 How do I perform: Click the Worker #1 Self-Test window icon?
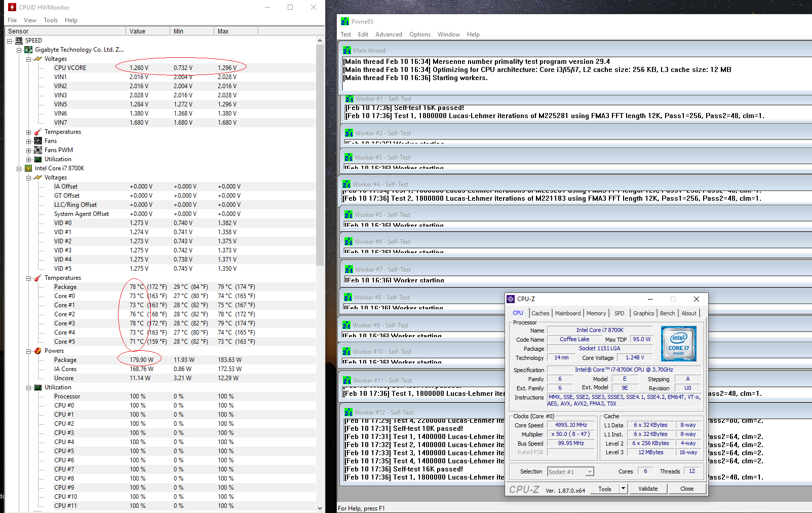(350, 99)
